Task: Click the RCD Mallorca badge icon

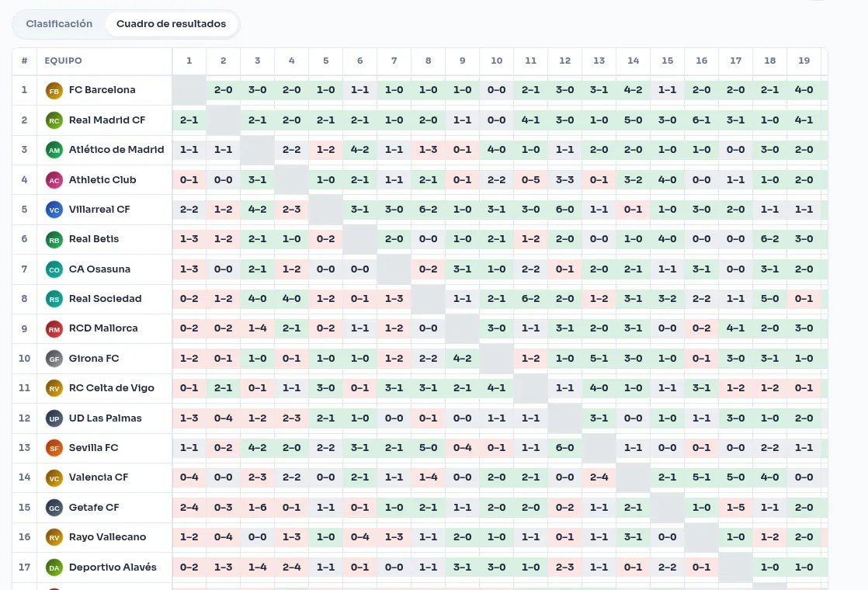Action: pos(54,329)
